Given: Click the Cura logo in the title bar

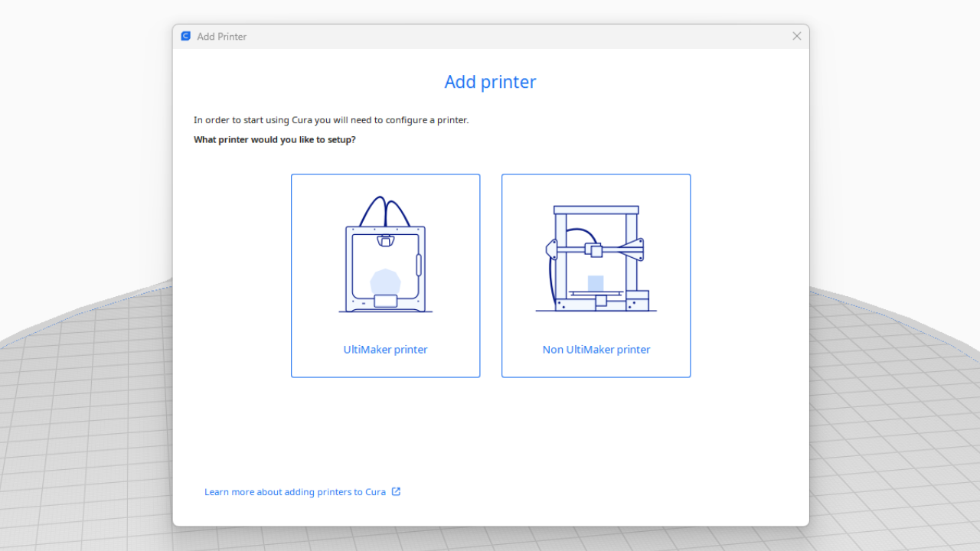Looking at the screenshot, I should 185,36.
